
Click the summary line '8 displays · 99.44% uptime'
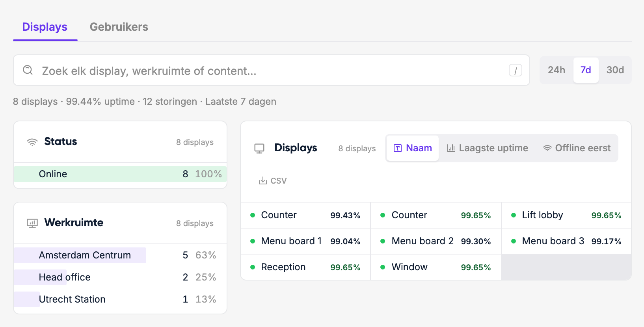point(74,102)
